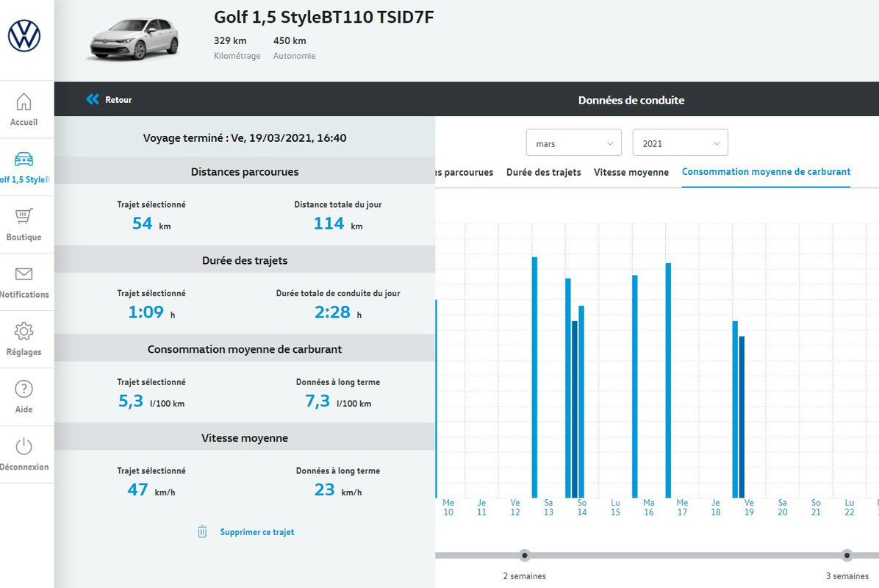Open Aide question mark icon
879x588 pixels.
click(24, 389)
